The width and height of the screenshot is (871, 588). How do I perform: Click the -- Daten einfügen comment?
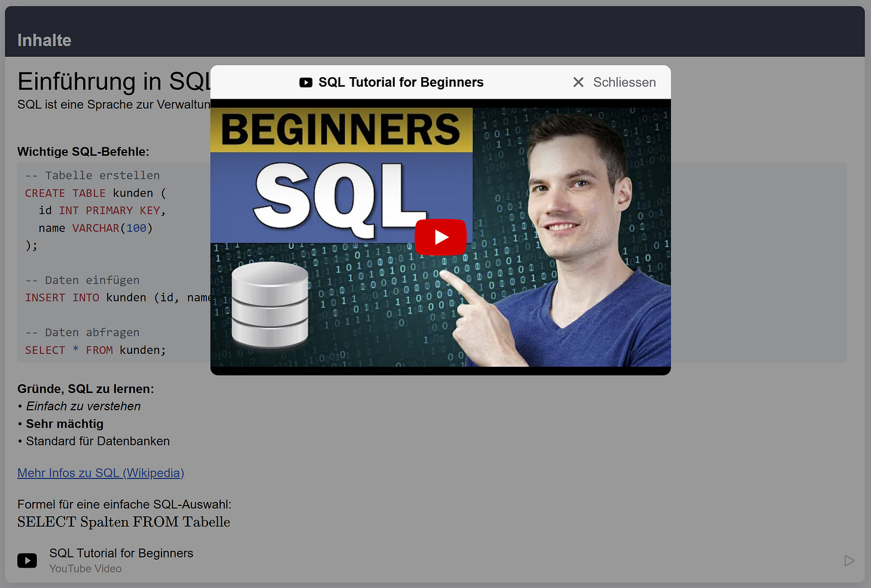click(x=83, y=280)
